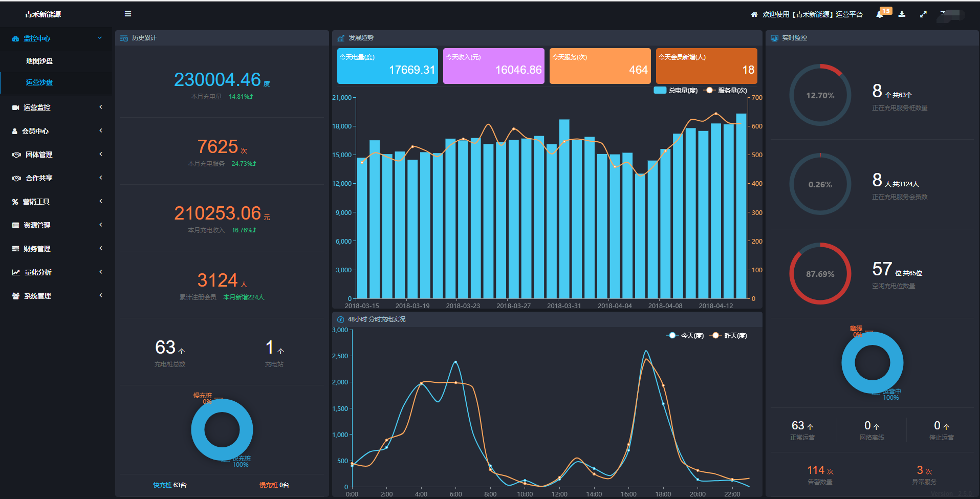
Task: Toggle the 昨天(度) legend series
Action: pyautogui.click(x=729, y=336)
